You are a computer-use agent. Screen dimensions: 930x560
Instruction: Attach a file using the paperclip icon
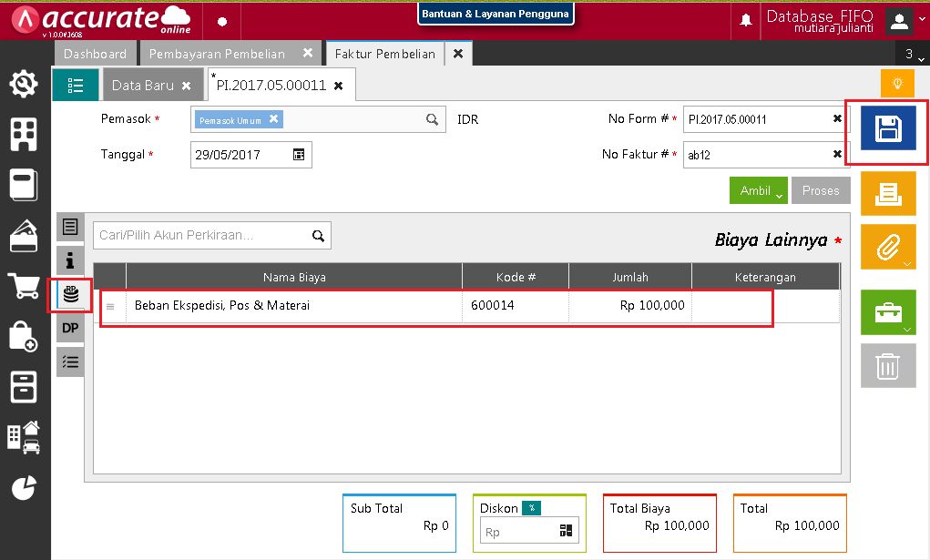886,246
